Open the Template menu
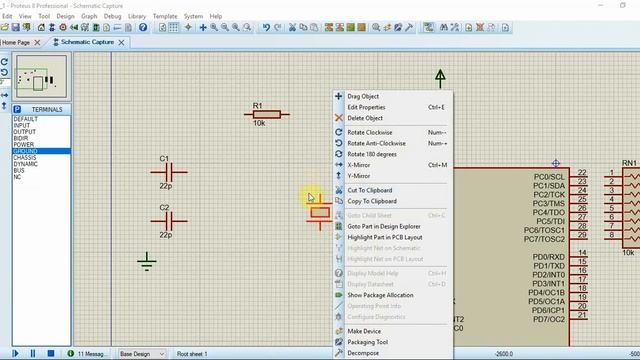Image resolution: width=640 pixels, height=360 pixels. click(x=165, y=16)
